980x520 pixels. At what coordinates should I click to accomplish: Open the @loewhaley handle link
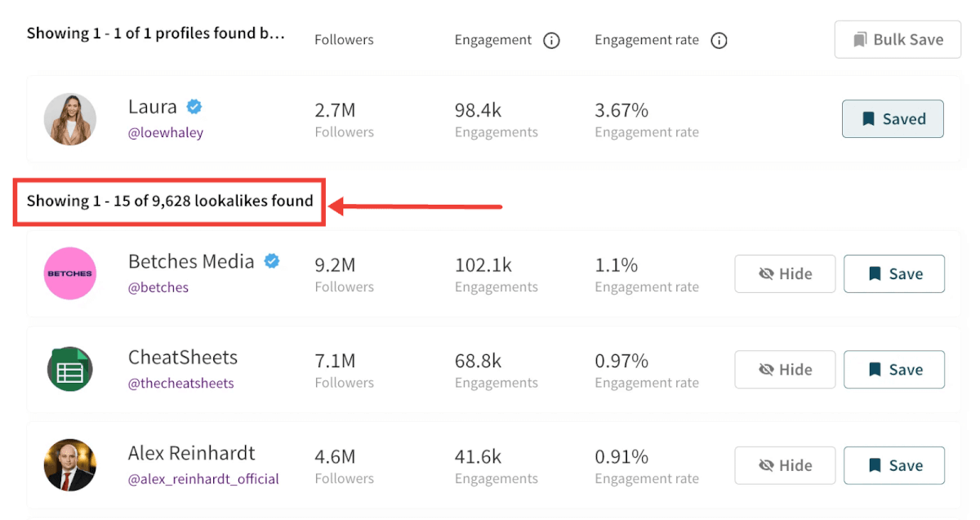166,132
